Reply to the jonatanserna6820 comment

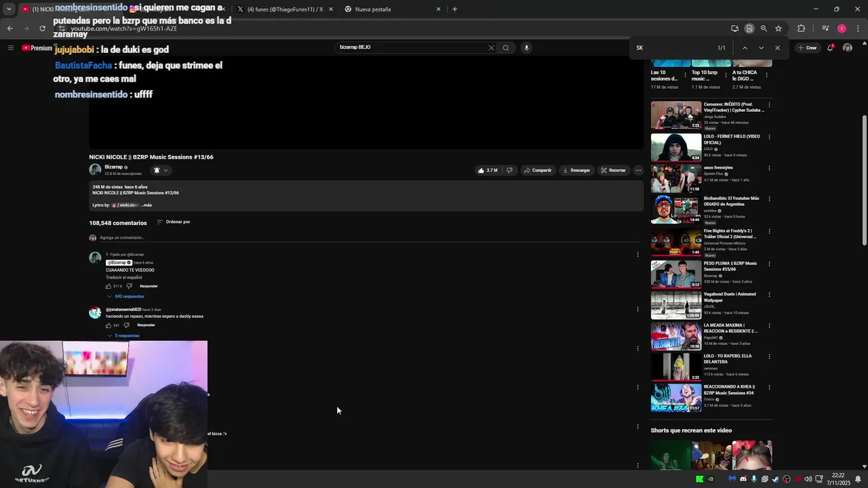146,325
